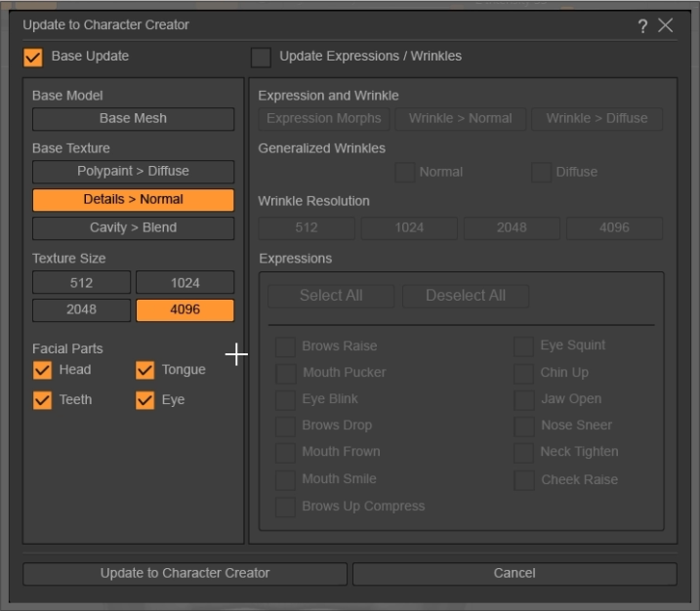Image resolution: width=700 pixels, height=611 pixels.
Task: Click the Expression Morphs button
Action: tap(324, 119)
